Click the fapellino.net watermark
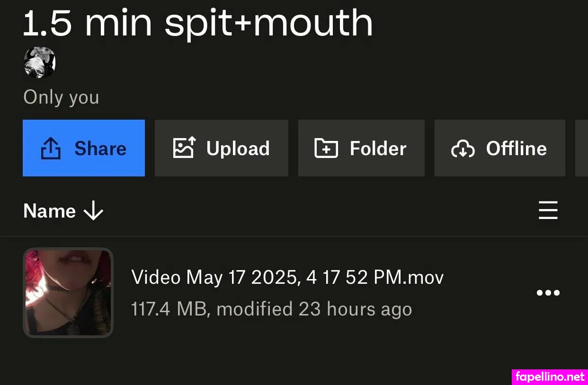Image resolution: width=588 pixels, height=385 pixels. [x=550, y=376]
